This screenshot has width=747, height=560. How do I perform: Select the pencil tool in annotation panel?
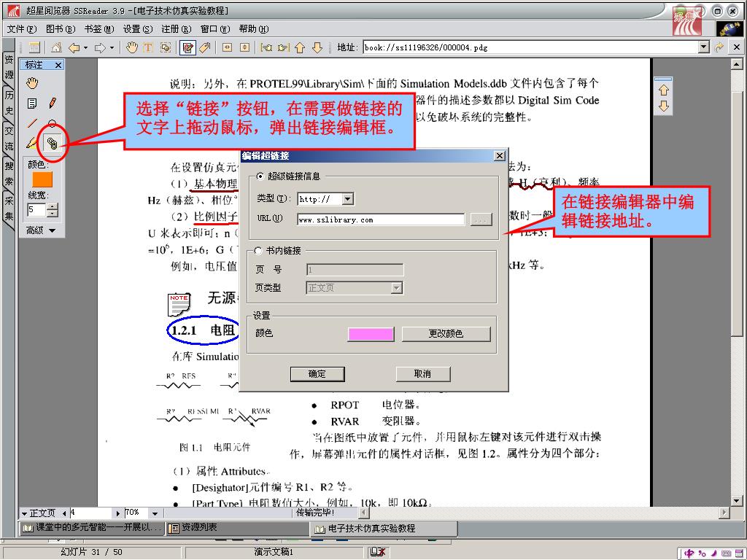(53, 103)
